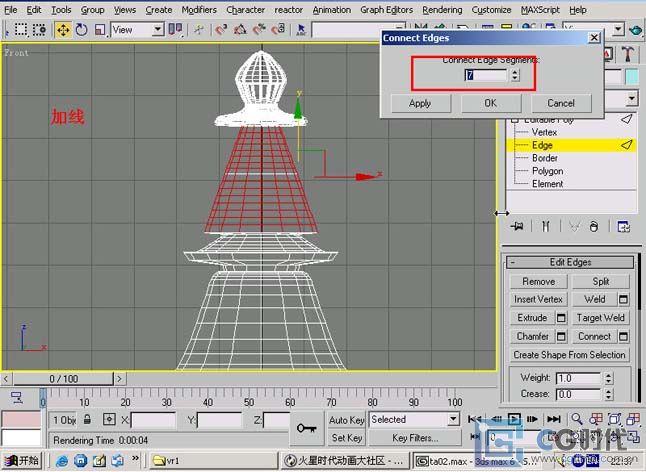The width and height of the screenshot is (646, 472).
Task: Click the Split button
Action: pyautogui.click(x=601, y=282)
